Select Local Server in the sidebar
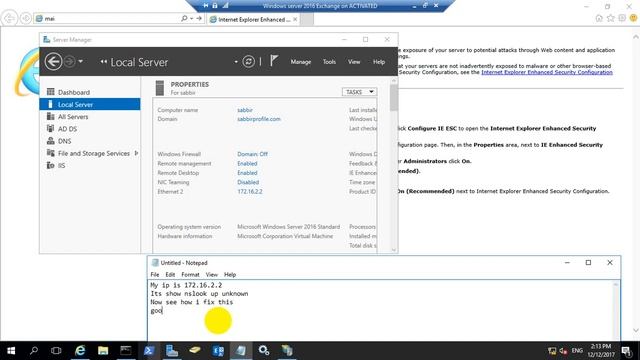The height and width of the screenshot is (360, 640). tap(90, 104)
